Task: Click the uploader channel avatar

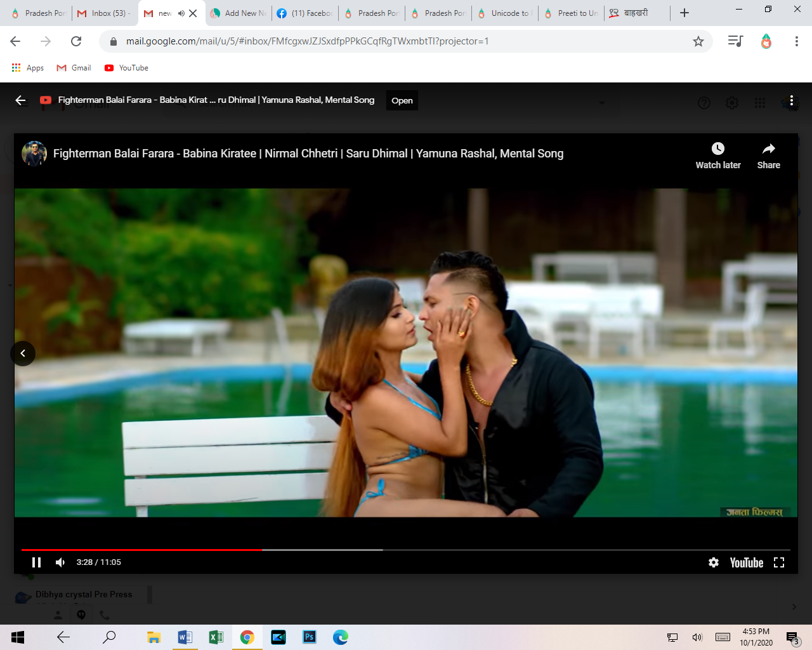Action: (34, 154)
